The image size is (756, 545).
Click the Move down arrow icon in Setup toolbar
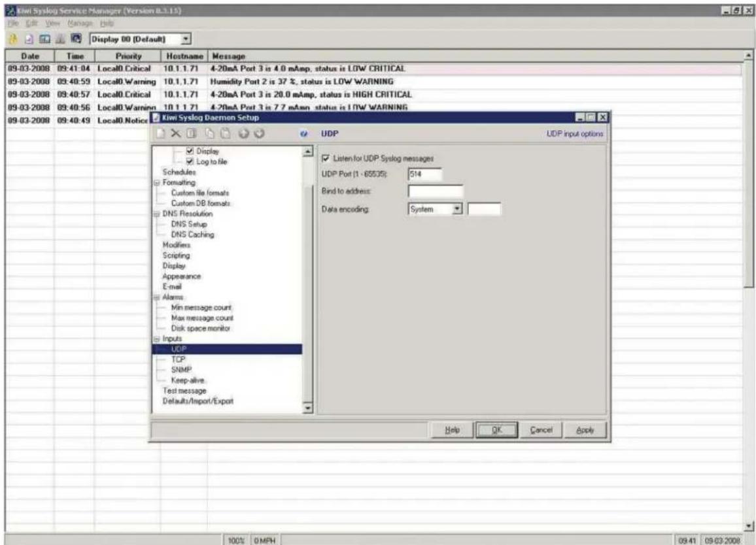point(260,133)
